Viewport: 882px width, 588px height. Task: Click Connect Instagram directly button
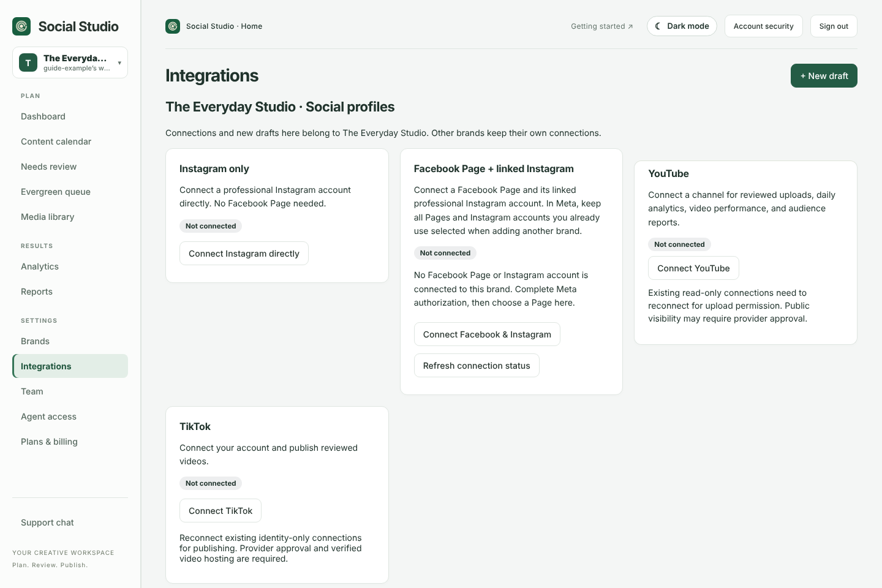point(244,254)
